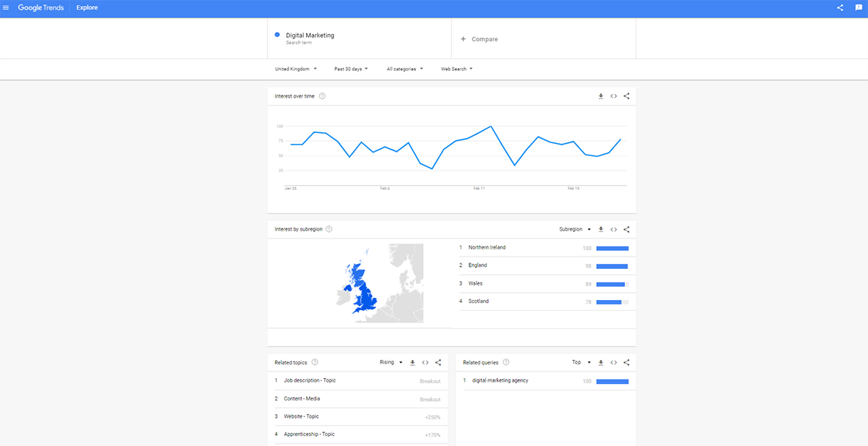Click the share icon in top header
The image size is (868, 446).
(840, 8)
